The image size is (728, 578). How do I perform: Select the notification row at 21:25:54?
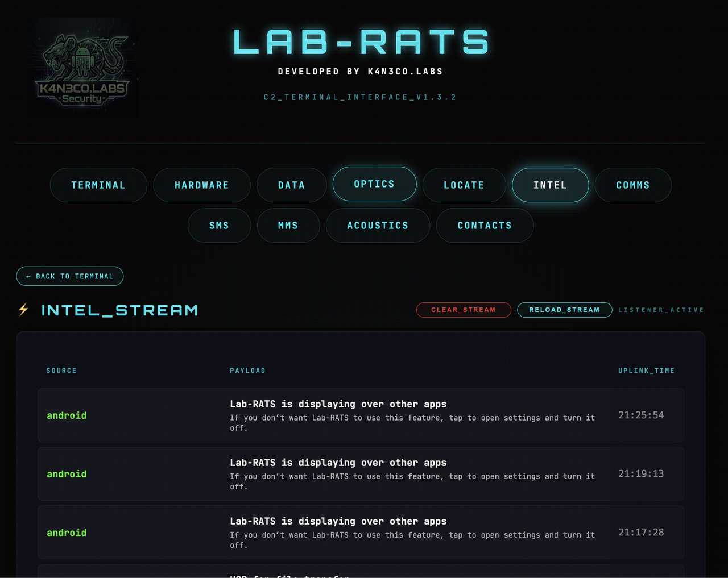tap(361, 415)
